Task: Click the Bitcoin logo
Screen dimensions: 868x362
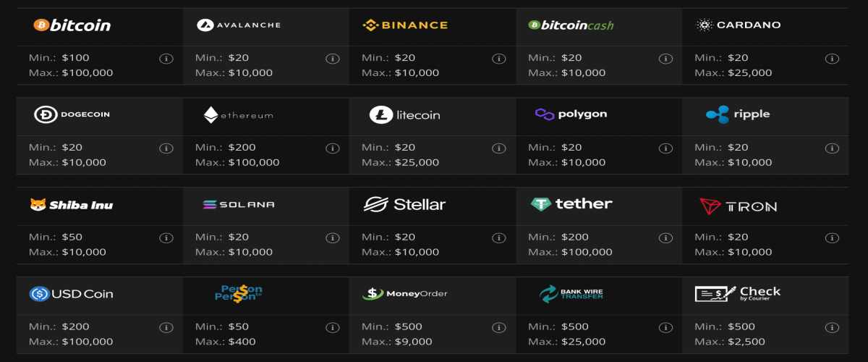Action: click(72, 25)
